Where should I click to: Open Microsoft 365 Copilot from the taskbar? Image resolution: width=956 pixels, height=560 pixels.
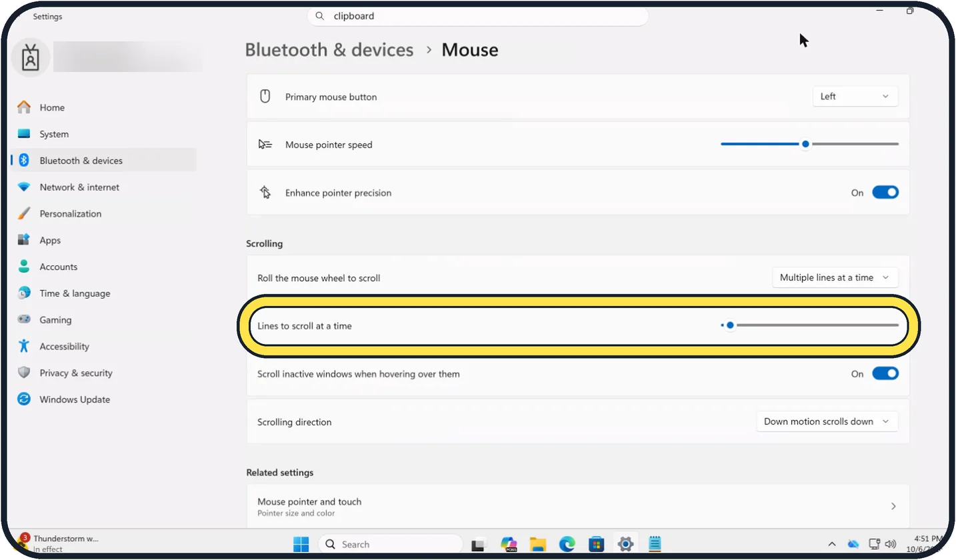tap(509, 544)
